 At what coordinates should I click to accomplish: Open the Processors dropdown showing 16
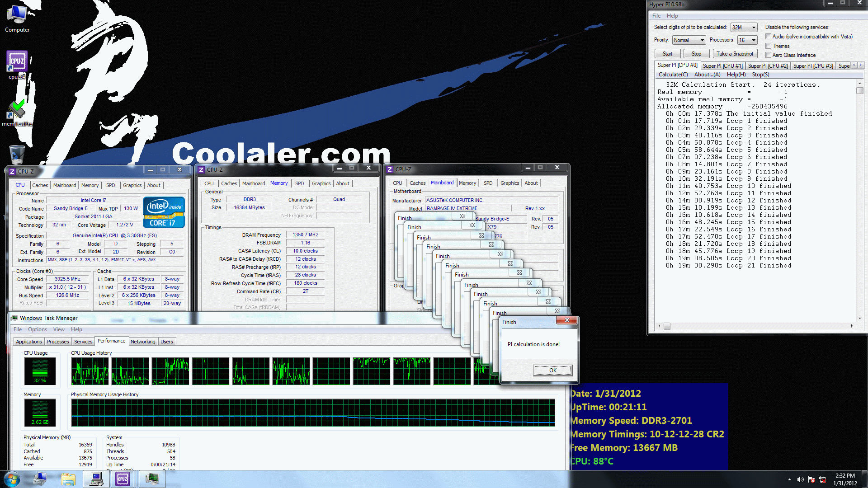point(747,40)
